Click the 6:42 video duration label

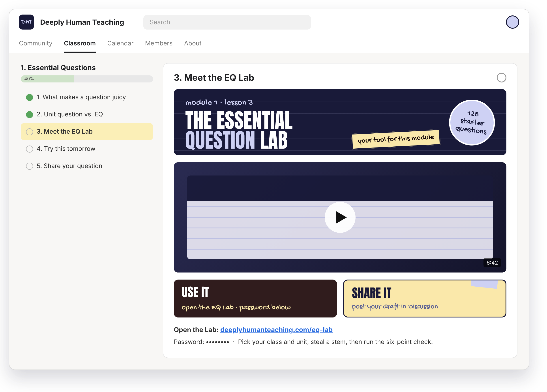492,263
